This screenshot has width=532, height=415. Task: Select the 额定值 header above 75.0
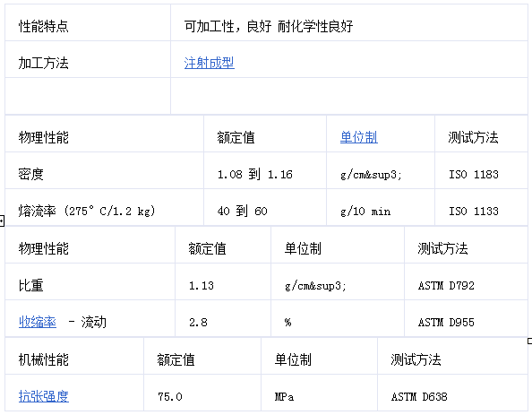(176, 359)
